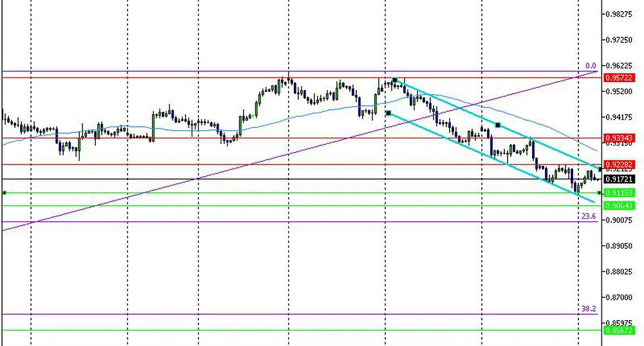
Task: Click the right handle of the green 0.91153 line
Action: click(600, 193)
